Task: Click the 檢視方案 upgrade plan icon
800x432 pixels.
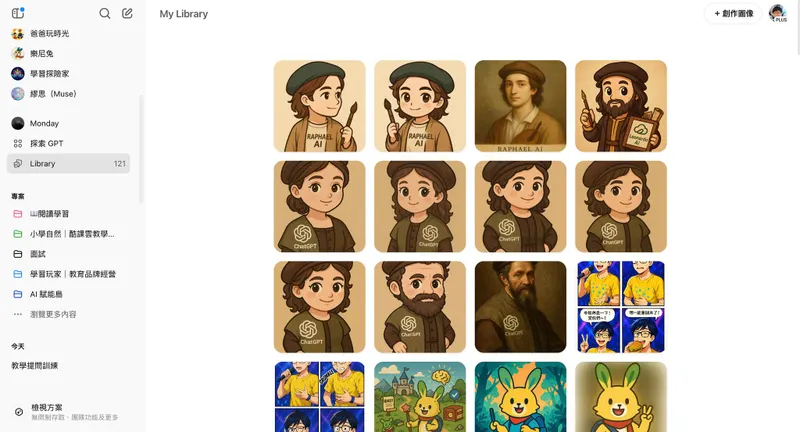Action: click(x=19, y=412)
